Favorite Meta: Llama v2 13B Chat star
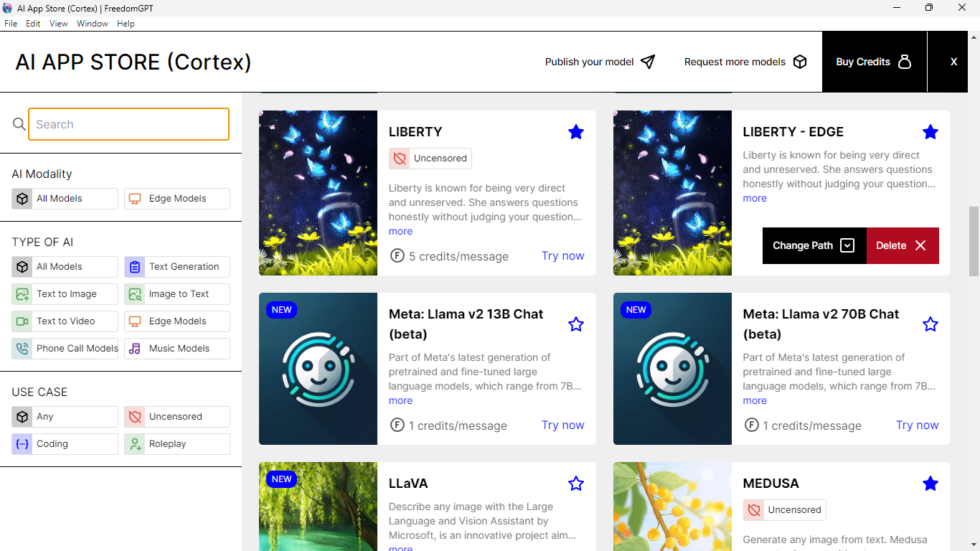The width and height of the screenshot is (980, 551). (x=576, y=324)
